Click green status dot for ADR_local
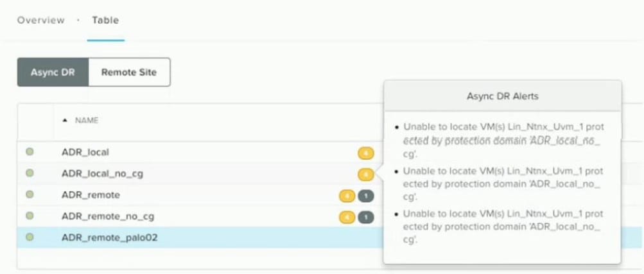The height and width of the screenshot is (274, 644). pyautogui.click(x=29, y=152)
